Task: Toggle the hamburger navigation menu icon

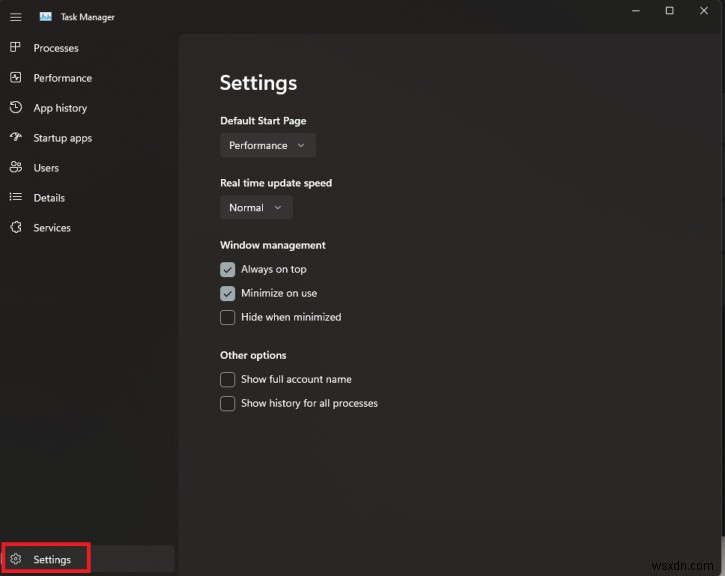Action: pyautogui.click(x=16, y=17)
